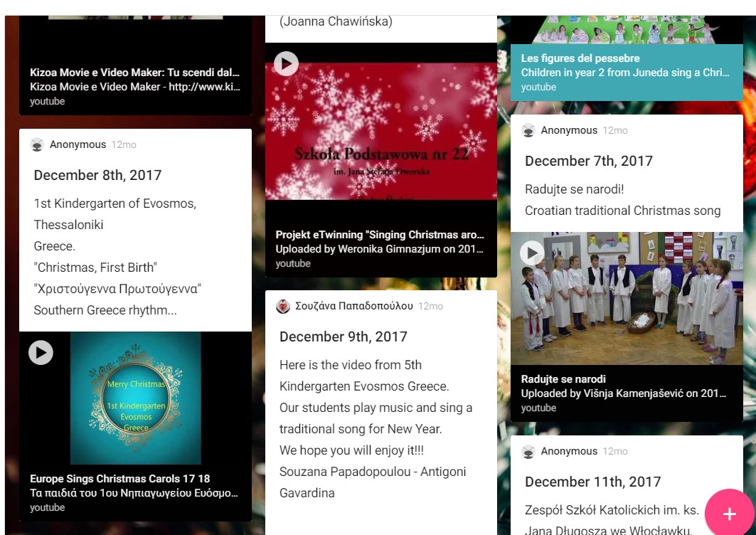Screen dimensions: 756x535
Task: Play the Szkoła Podstawowa nr 22 video
Action: [x=287, y=64]
